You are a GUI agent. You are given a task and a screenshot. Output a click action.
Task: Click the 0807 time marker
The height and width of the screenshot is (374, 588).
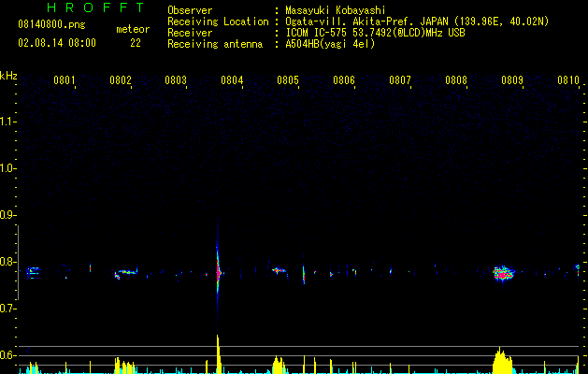[400, 80]
